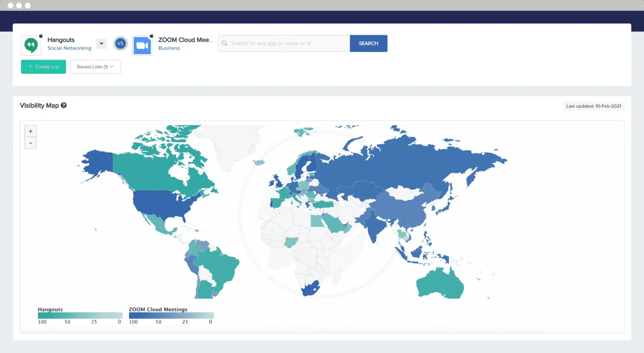The width and height of the screenshot is (644, 353).
Task: Select Australia on the visibility map
Action: coord(440,283)
